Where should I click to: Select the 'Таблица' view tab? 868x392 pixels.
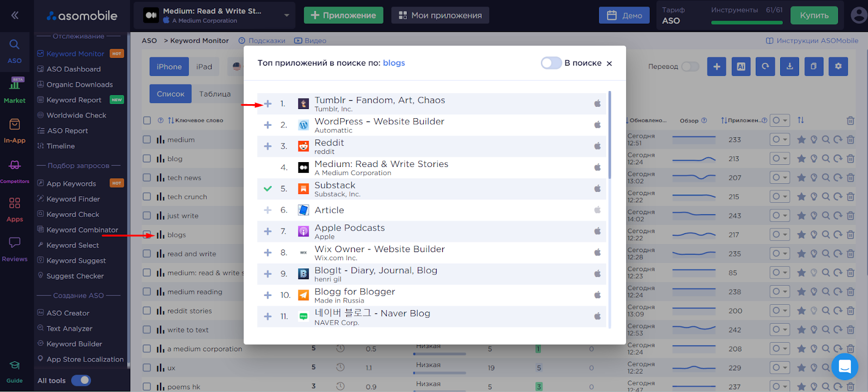pos(215,94)
